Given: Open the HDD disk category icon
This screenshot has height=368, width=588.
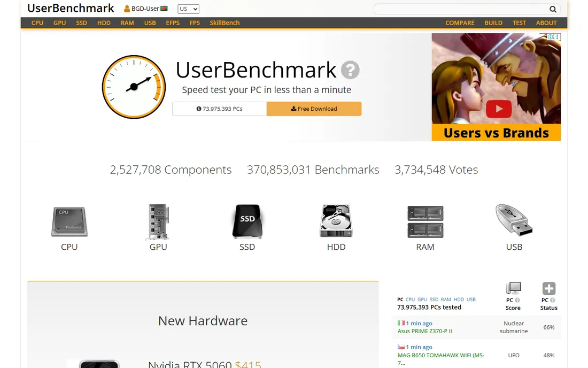Looking at the screenshot, I should [336, 221].
